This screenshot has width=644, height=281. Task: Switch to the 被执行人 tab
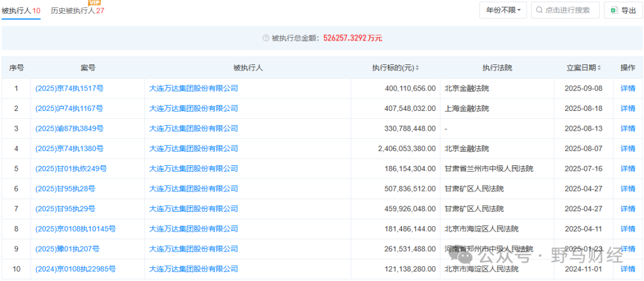[x=21, y=11]
